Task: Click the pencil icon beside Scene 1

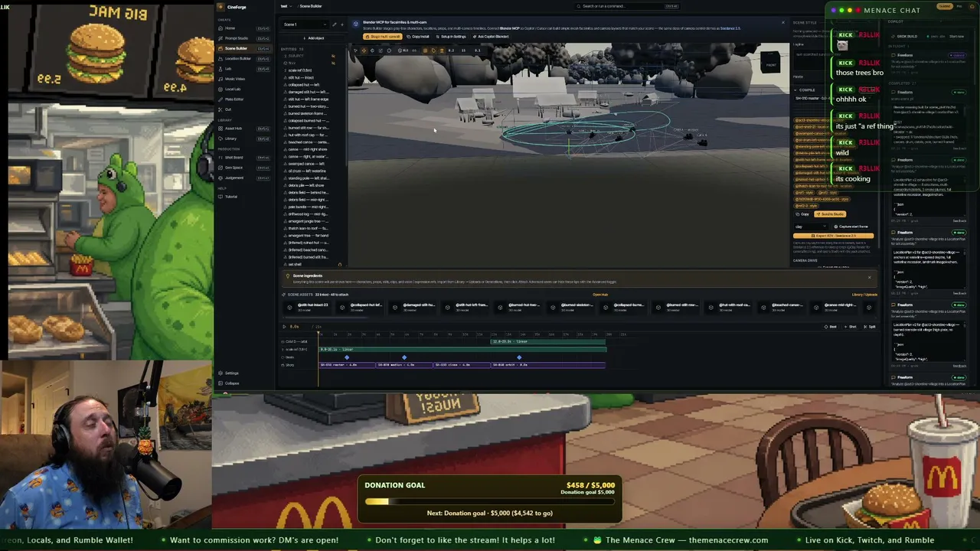Action: [x=334, y=24]
